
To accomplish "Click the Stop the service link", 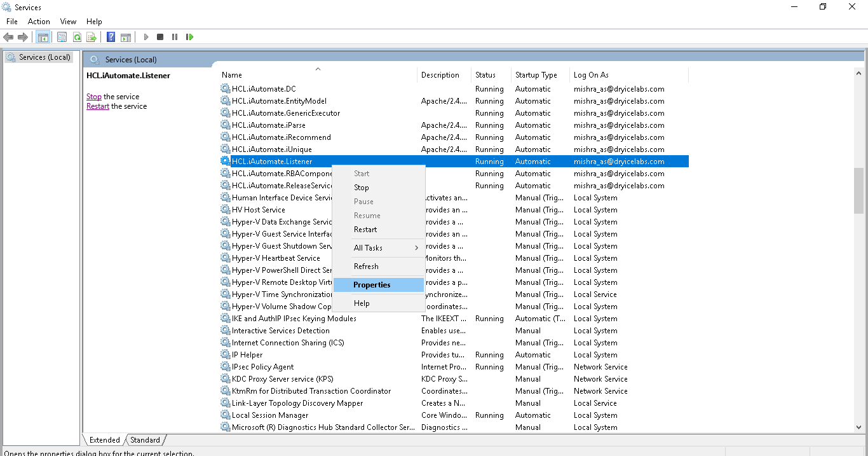I will point(93,97).
